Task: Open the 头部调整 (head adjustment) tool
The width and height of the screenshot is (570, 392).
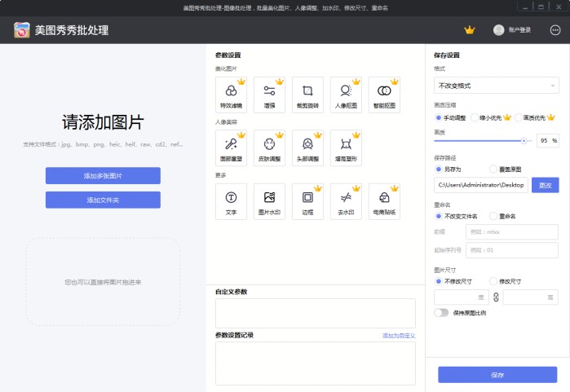Action: (307, 148)
